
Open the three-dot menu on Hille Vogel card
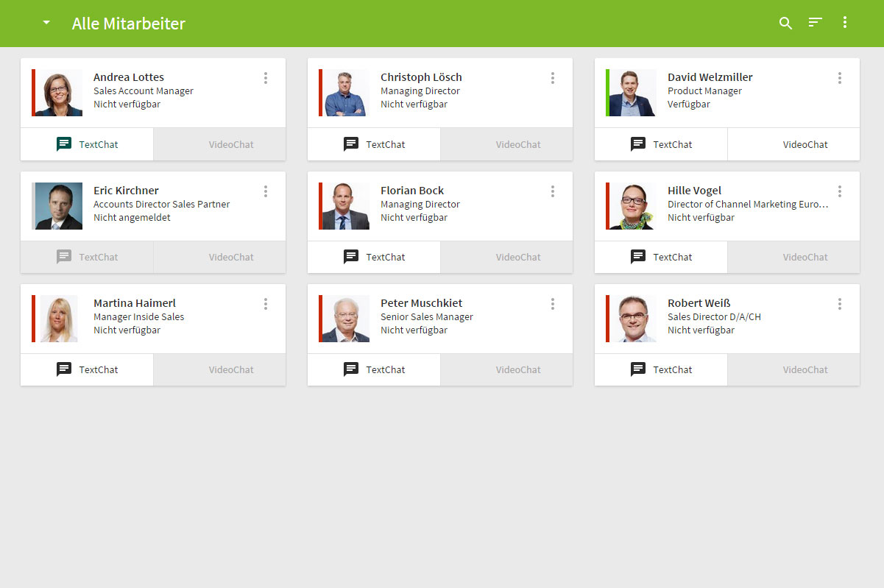tap(840, 191)
